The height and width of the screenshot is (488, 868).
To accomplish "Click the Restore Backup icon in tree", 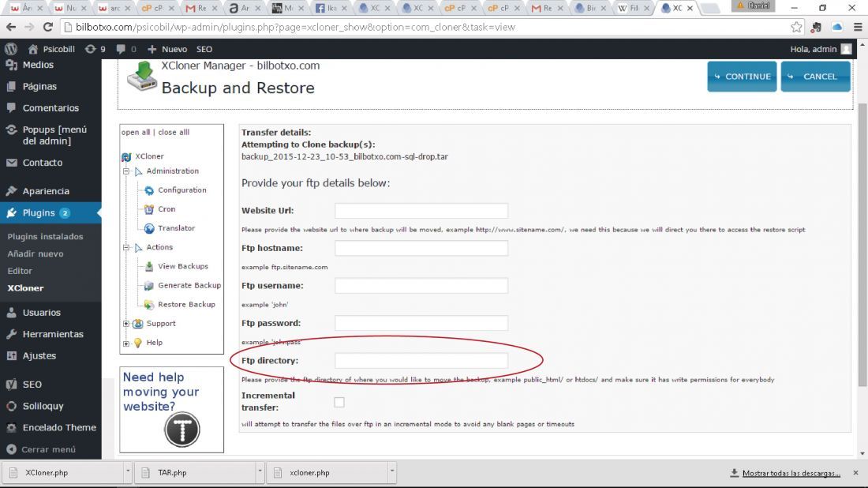I will tap(149, 305).
